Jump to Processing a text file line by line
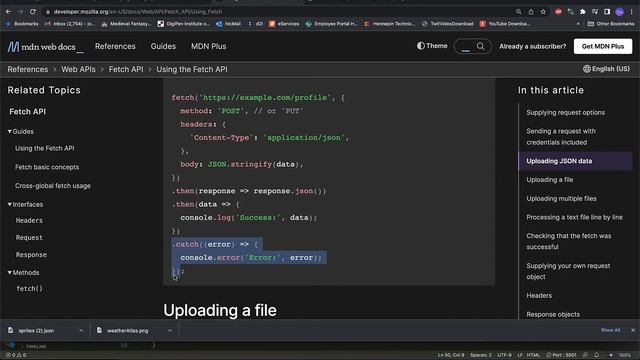Image resolution: width=640 pixels, height=360 pixels. point(574,217)
